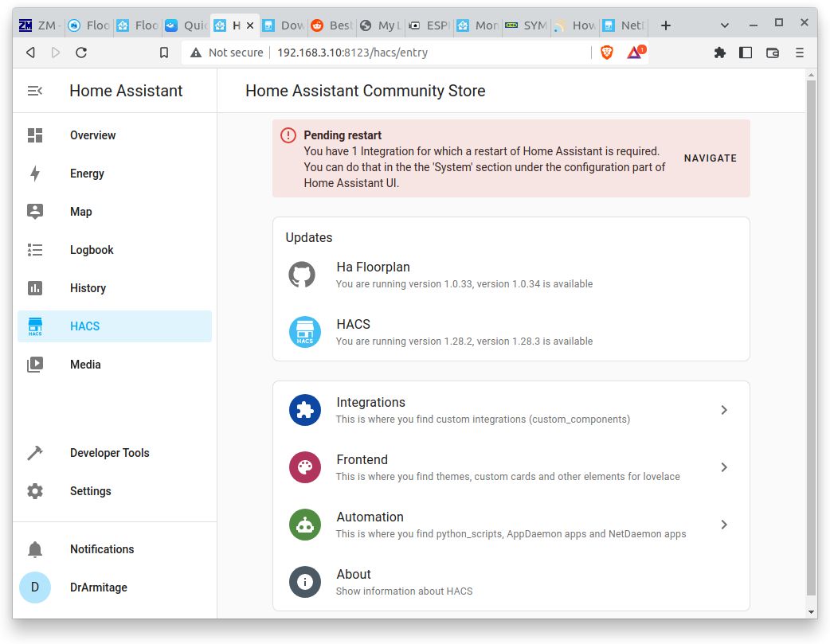
Task: Expand the Automation section chevron
Action: tap(723, 525)
